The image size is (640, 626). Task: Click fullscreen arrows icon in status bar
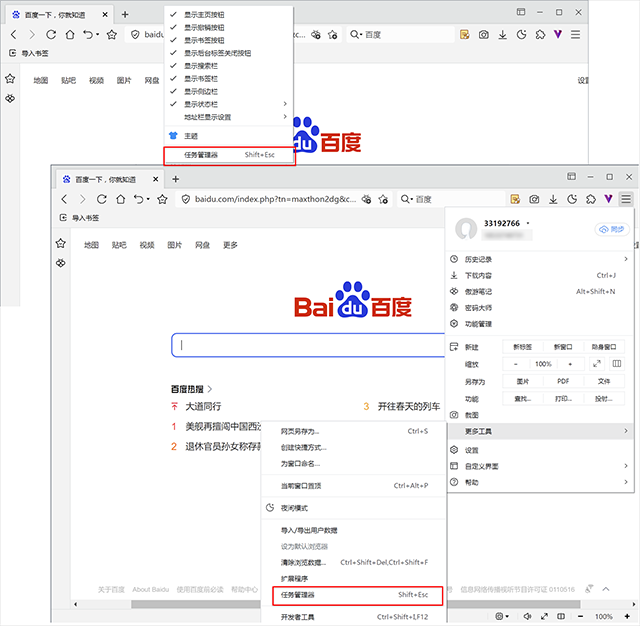[x=544, y=616]
